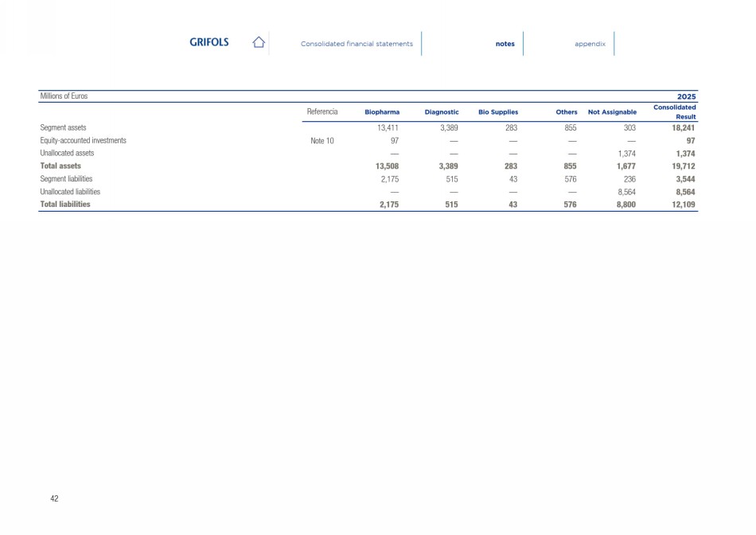Click the Total assets row label
Image resolution: width=756 pixels, height=535 pixels.
[60, 166]
